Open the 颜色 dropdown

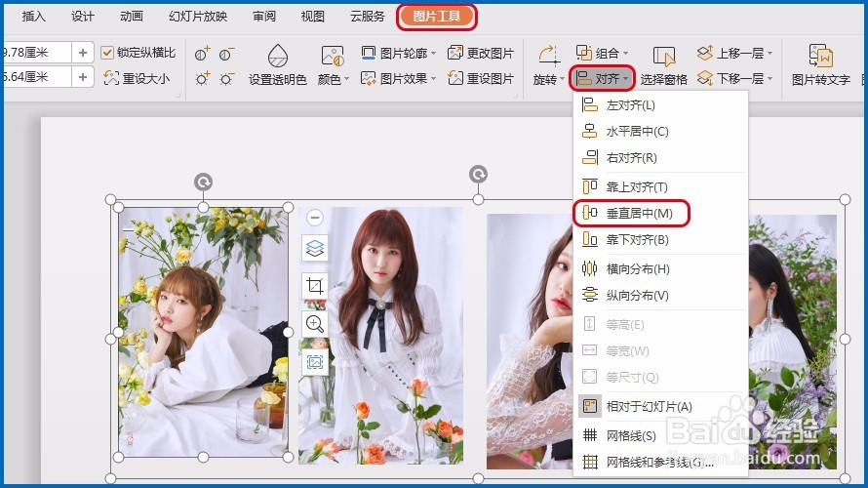(334, 65)
